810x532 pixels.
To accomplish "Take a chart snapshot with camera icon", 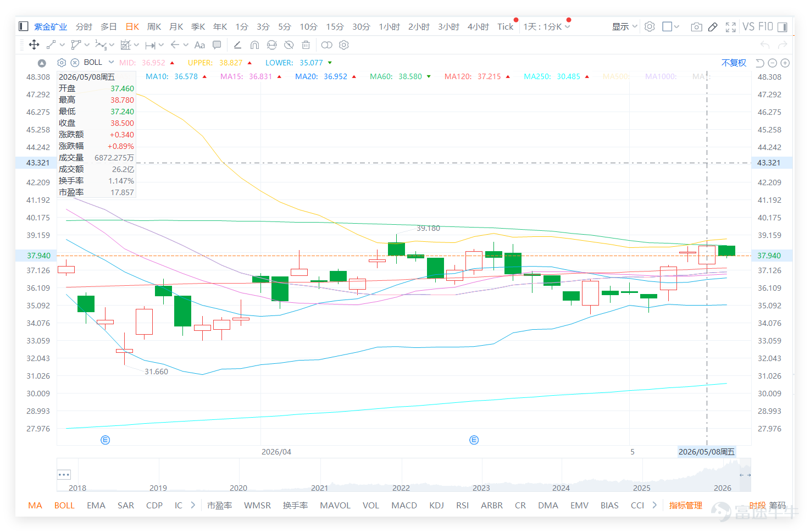I will (696, 27).
